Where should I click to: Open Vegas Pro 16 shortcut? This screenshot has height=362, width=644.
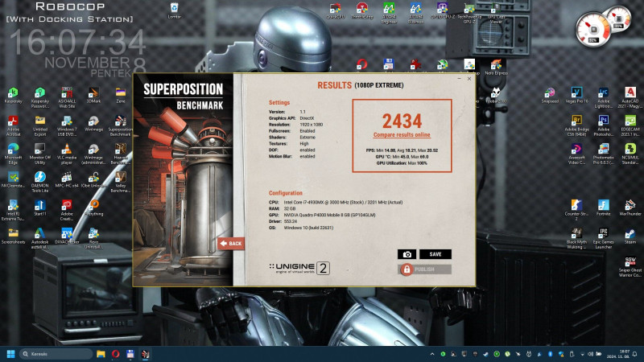tap(576, 95)
